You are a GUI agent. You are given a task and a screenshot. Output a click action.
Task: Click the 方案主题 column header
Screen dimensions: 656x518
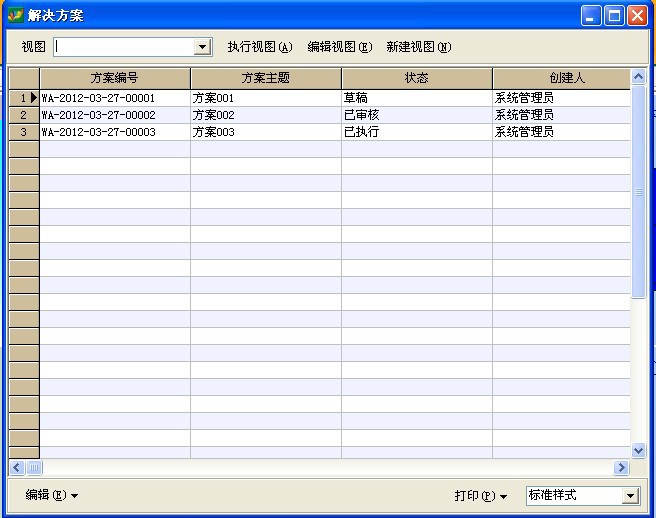click(x=266, y=78)
